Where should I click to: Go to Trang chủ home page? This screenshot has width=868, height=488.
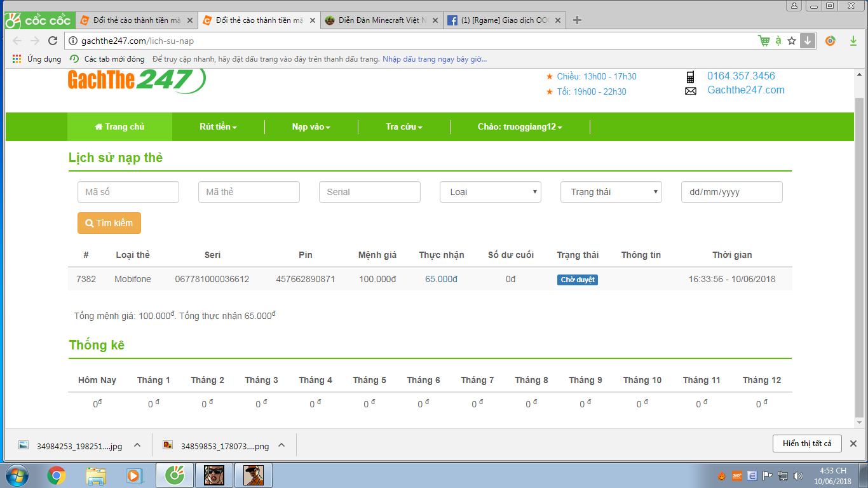[119, 126]
